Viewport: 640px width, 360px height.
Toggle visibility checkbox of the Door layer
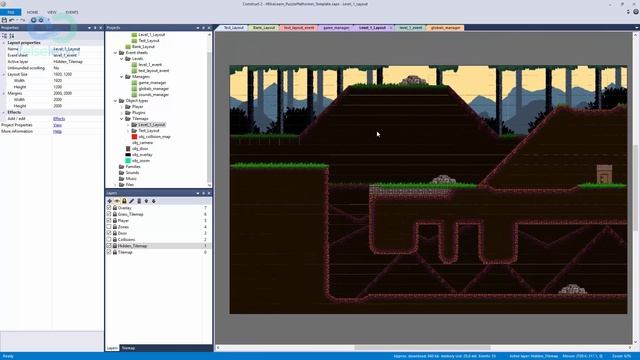coord(109,233)
